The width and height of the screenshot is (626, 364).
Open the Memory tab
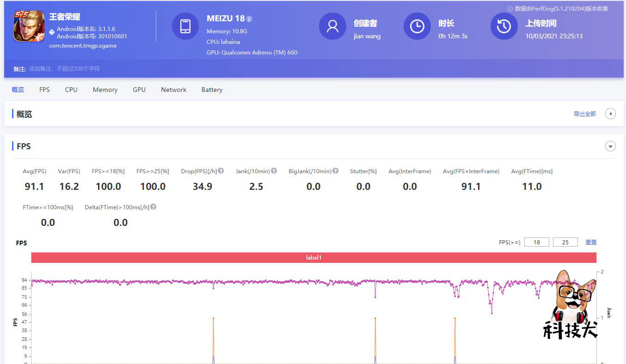pos(105,90)
